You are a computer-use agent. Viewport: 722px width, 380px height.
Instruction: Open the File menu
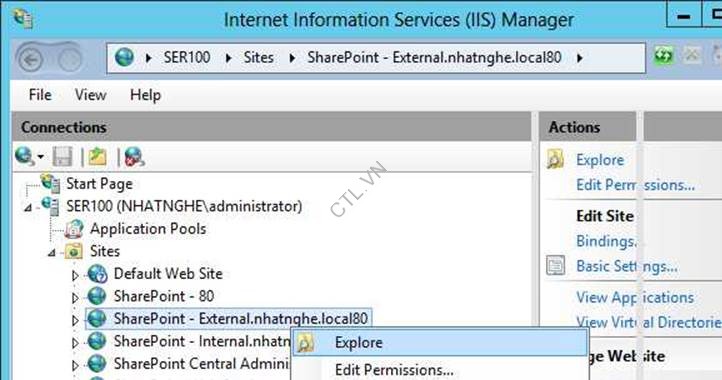[x=40, y=95]
